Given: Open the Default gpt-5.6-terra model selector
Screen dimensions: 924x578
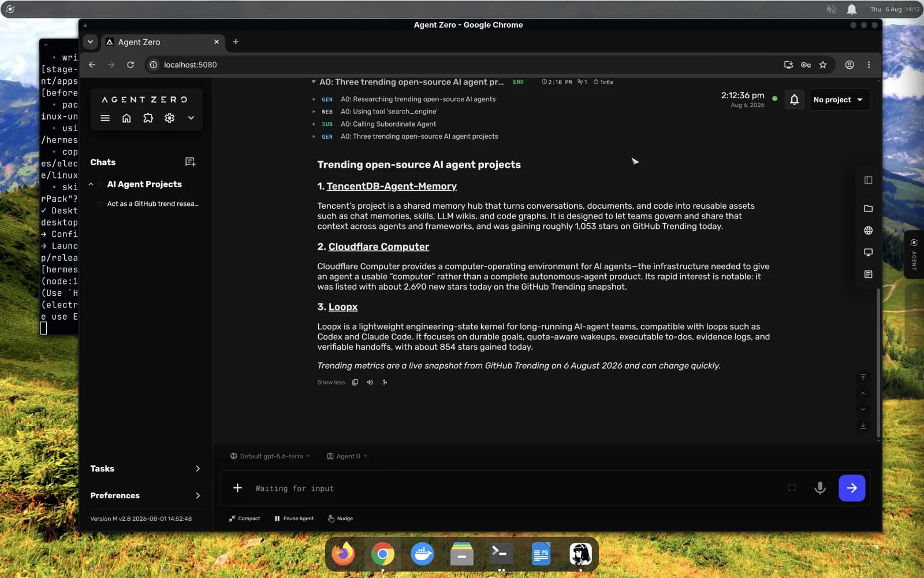Looking at the screenshot, I should click(x=270, y=456).
